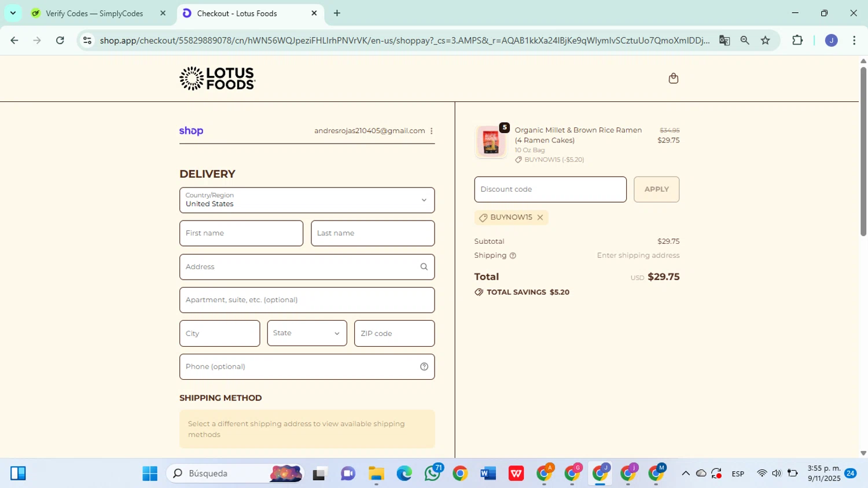Viewport: 868px width, 488px height.
Task: Click the Shop Pay logo
Action: point(191,131)
